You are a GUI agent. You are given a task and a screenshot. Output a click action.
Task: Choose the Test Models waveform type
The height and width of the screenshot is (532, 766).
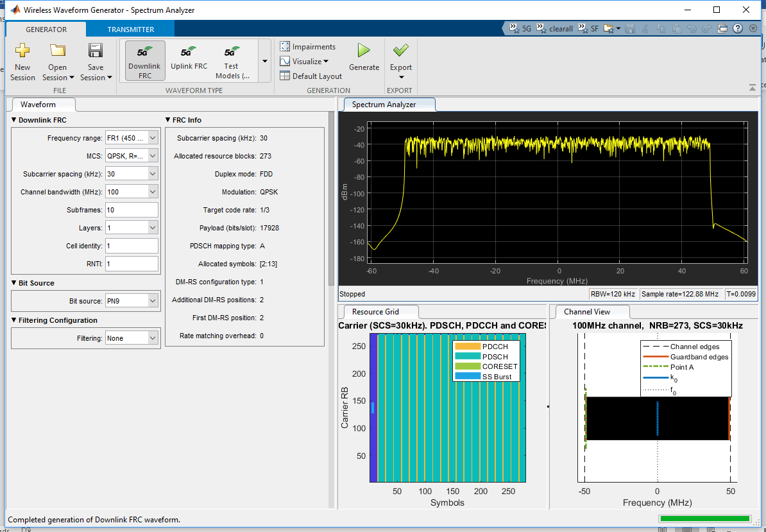232,60
